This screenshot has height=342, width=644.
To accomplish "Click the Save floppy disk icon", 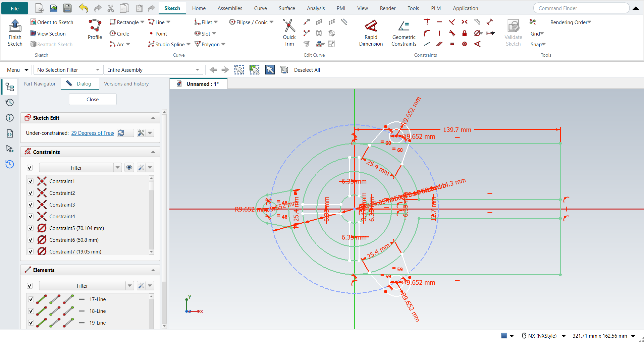I will click(67, 8).
